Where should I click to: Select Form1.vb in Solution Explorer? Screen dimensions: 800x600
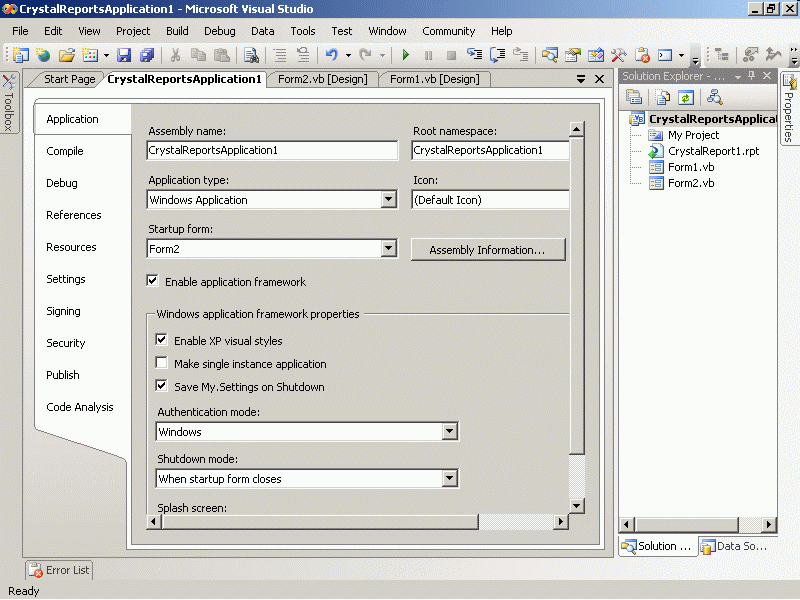click(691, 167)
